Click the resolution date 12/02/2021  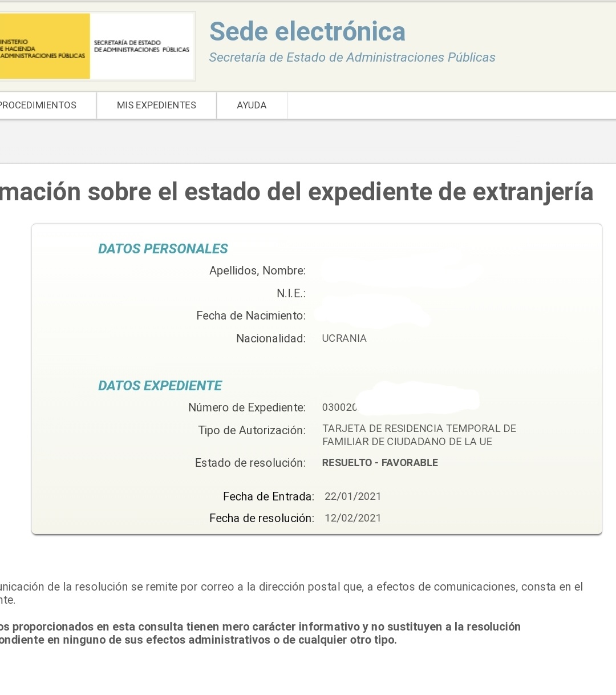(x=352, y=518)
